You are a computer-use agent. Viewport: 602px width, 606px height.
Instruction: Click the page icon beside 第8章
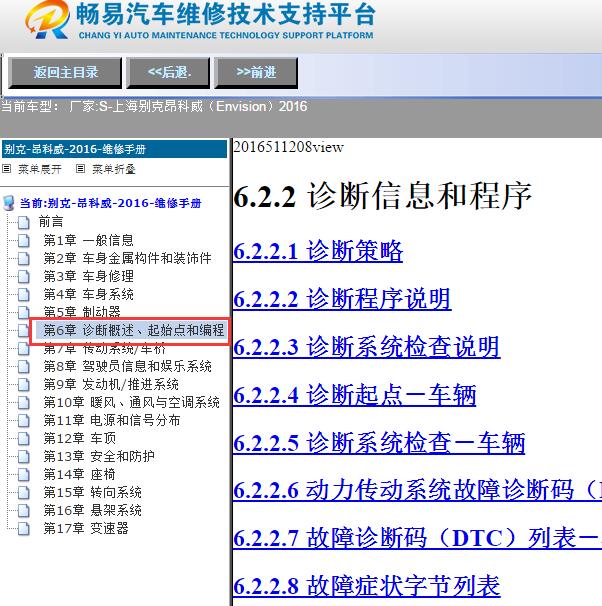24,367
